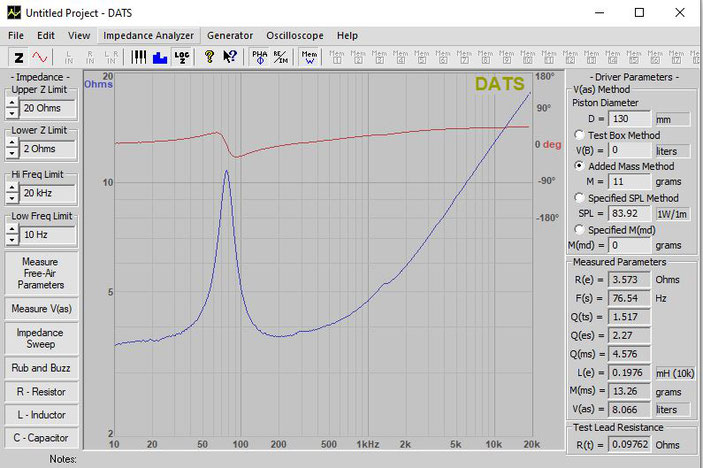Activate the context help pointer icon
Viewport: 703px width, 468px height.
pos(230,57)
